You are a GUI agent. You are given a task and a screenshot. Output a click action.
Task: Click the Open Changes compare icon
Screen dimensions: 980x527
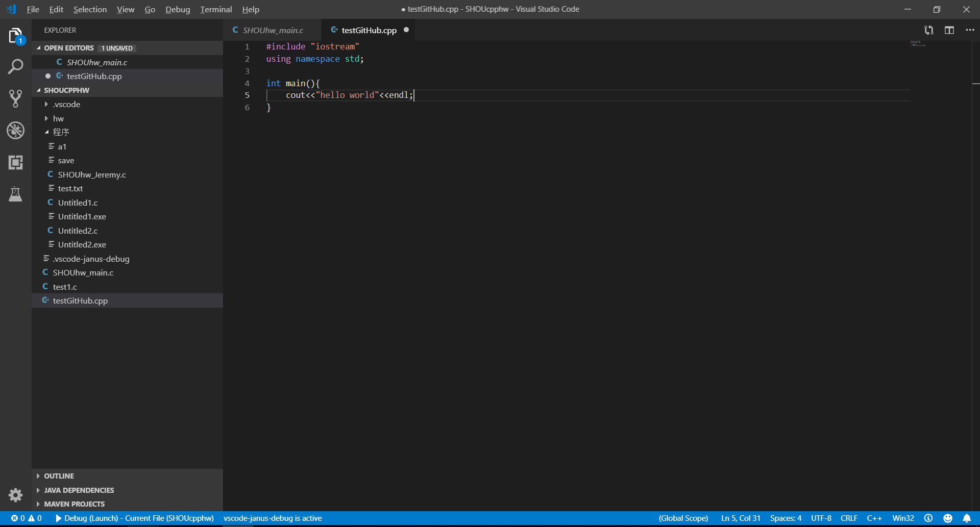(x=929, y=30)
